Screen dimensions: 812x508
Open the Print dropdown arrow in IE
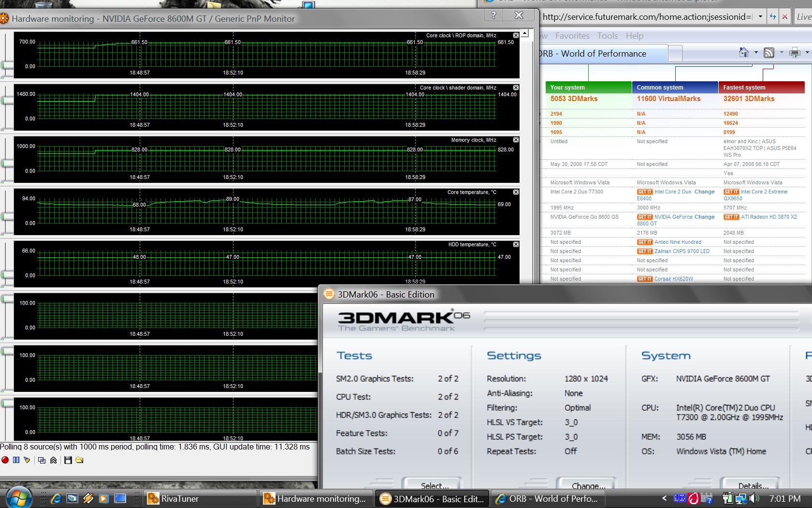click(807, 53)
